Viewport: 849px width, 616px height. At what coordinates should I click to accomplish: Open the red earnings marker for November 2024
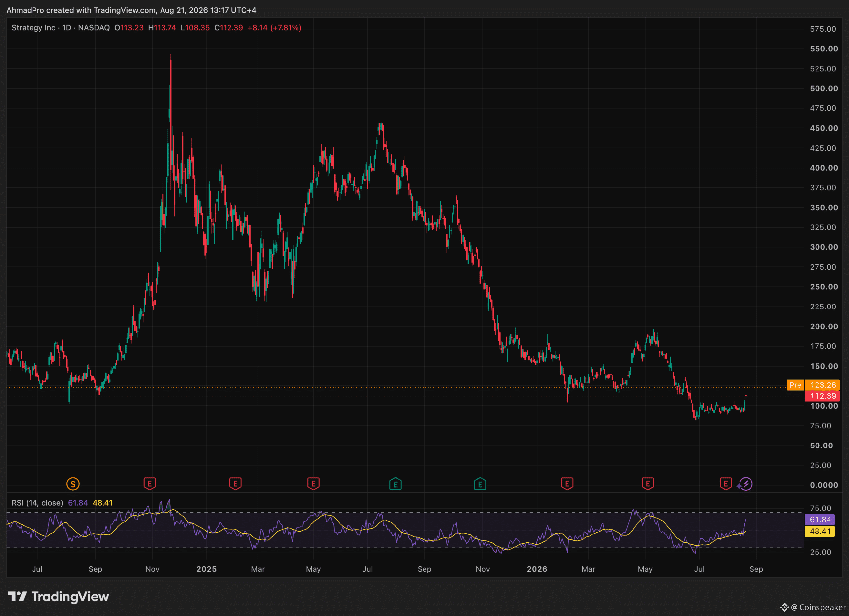150,483
